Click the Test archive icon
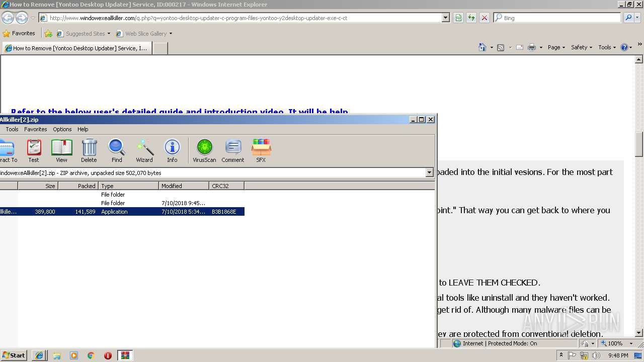The image size is (644, 362). coord(34,151)
